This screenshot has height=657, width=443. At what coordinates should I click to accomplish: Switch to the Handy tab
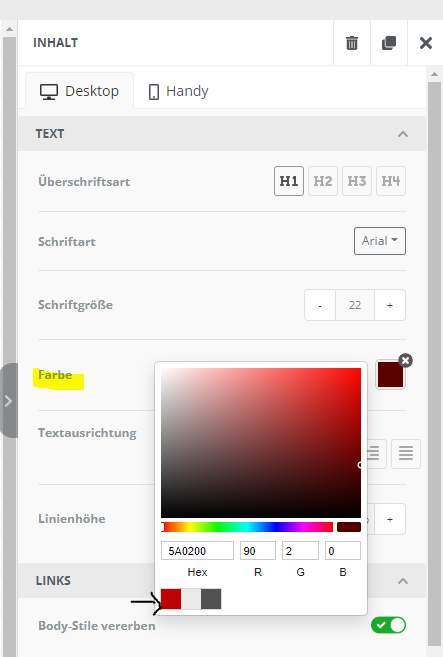tap(179, 91)
